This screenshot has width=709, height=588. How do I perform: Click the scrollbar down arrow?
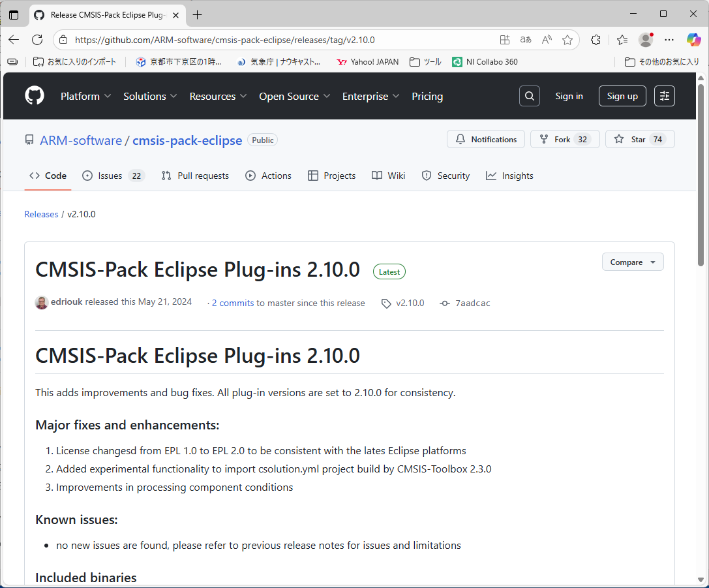pyautogui.click(x=701, y=580)
